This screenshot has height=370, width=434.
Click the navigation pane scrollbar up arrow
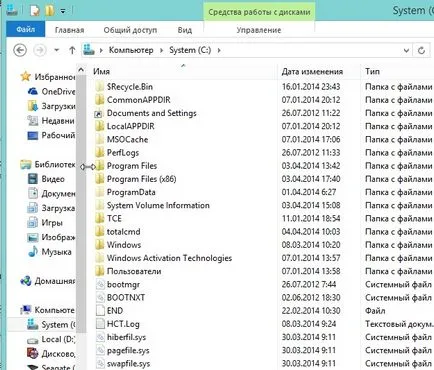[81, 70]
